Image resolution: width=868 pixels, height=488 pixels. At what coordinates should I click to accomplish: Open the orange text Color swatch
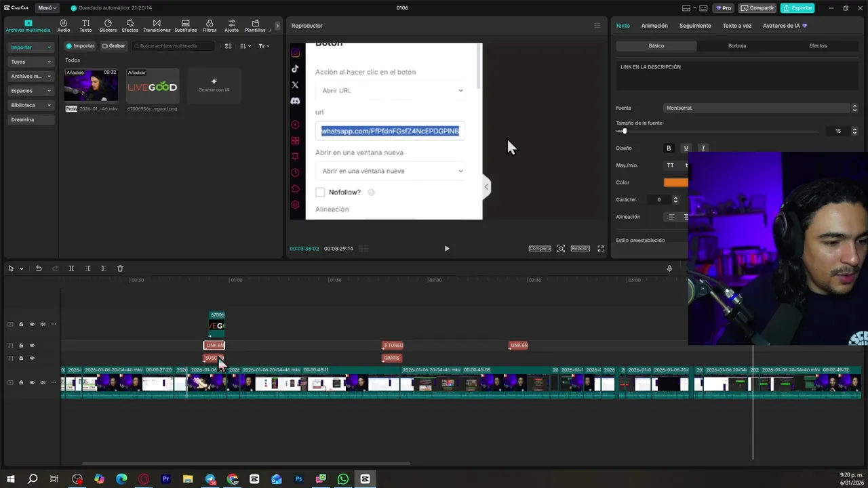tap(675, 182)
